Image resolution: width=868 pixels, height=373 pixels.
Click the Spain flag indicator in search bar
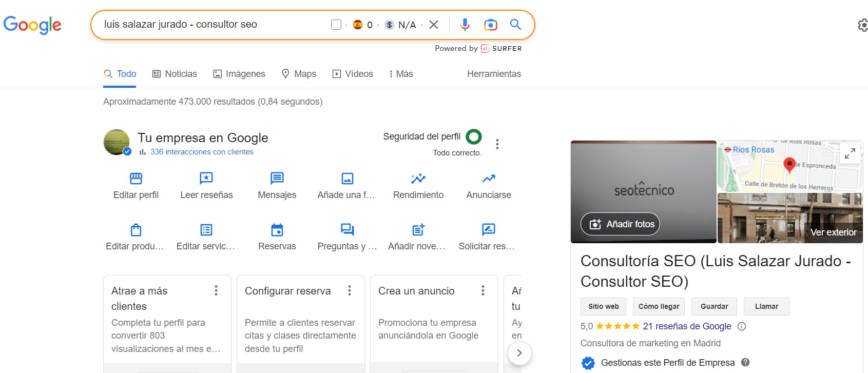tap(358, 25)
